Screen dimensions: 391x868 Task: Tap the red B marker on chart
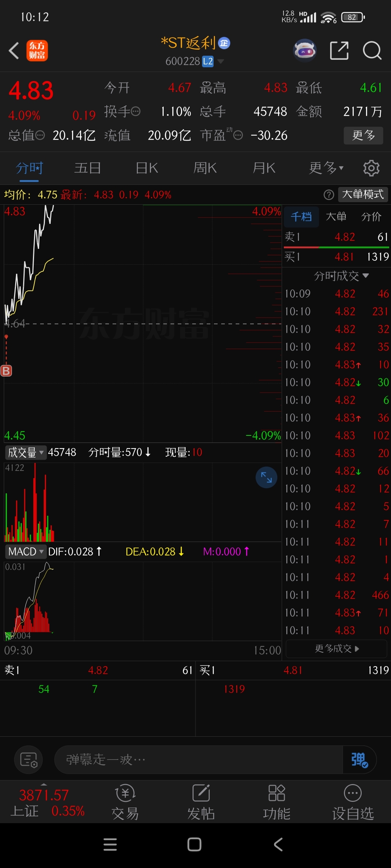click(6, 371)
